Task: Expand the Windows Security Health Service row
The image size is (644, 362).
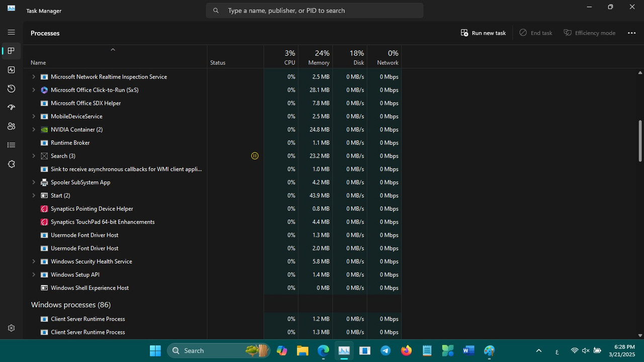Action: coord(34,261)
